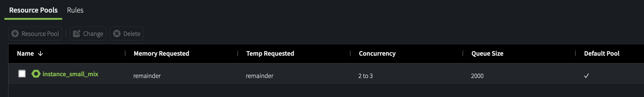
Task: Click the sort arrow beside Name header
Action: (40, 53)
